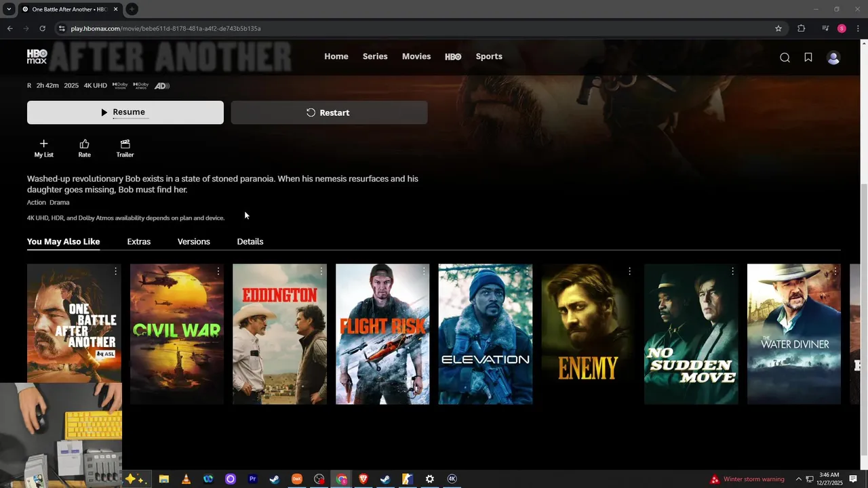Click the Action genre link

(x=37, y=203)
